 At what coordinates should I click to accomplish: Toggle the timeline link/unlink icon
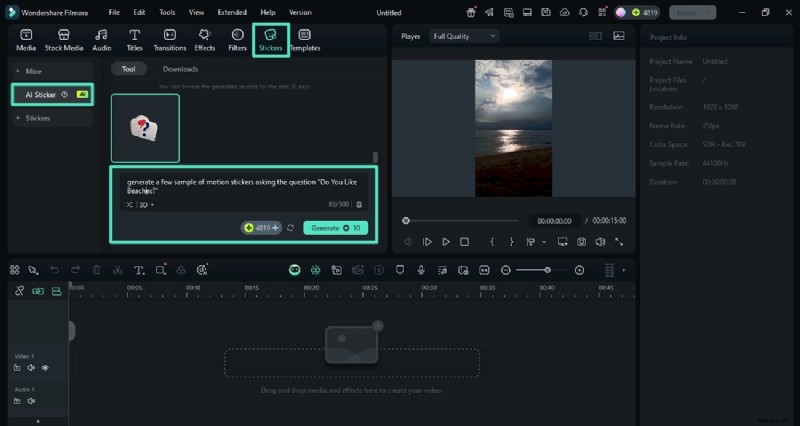click(19, 291)
